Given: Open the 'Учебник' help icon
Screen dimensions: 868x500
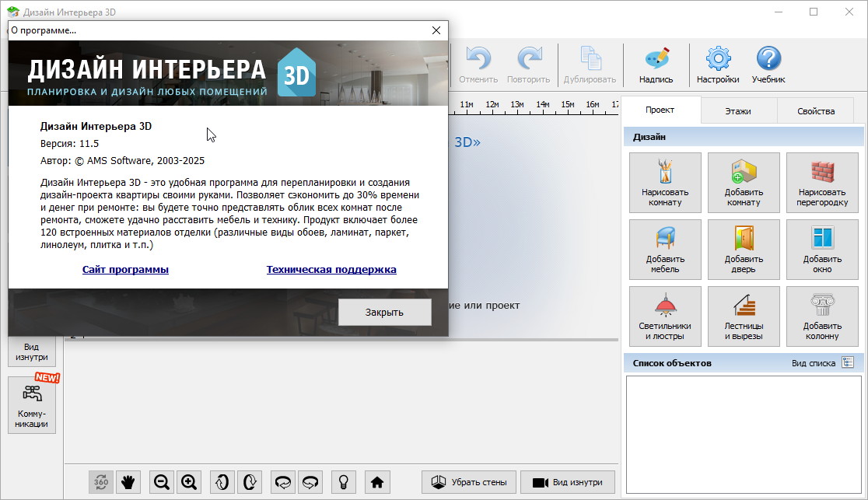Looking at the screenshot, I should click(768, 65).
